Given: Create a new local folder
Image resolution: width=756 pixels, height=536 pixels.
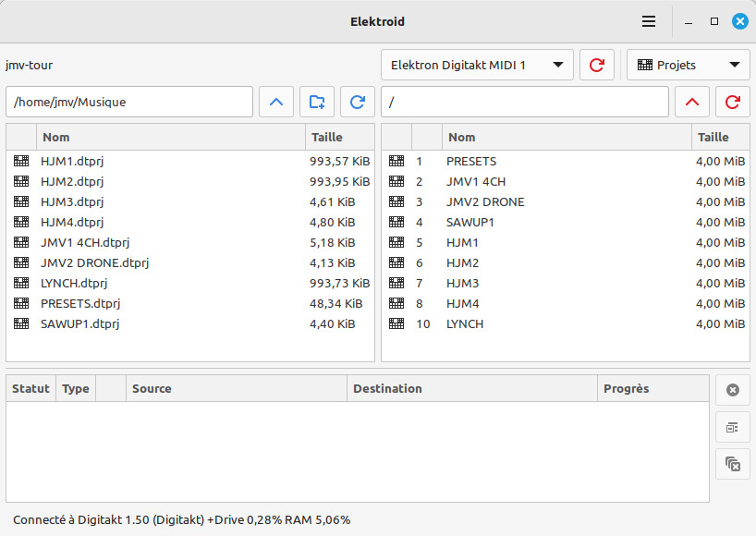Looking at the screenshot, I should coord(317,102).
